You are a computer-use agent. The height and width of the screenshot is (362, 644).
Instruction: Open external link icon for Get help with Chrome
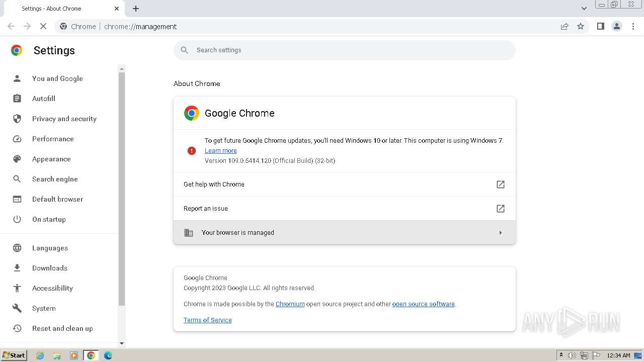pos(501,185)
